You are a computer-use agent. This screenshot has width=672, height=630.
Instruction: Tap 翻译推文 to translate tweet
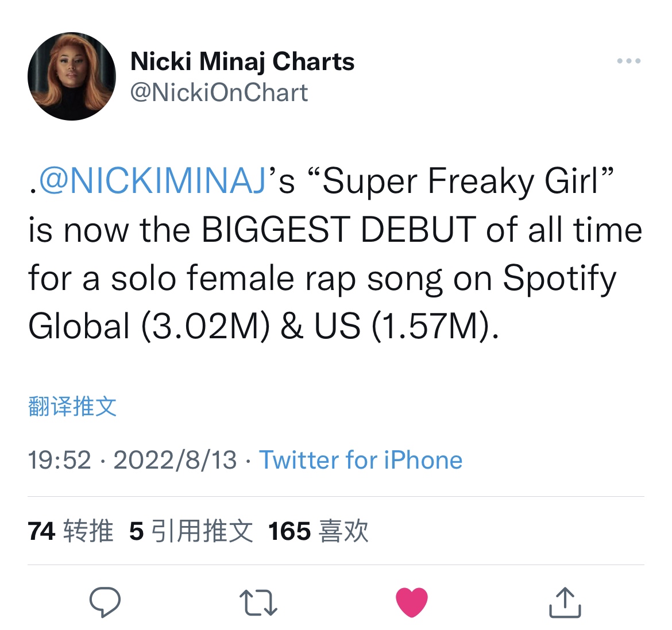[72, 406]
